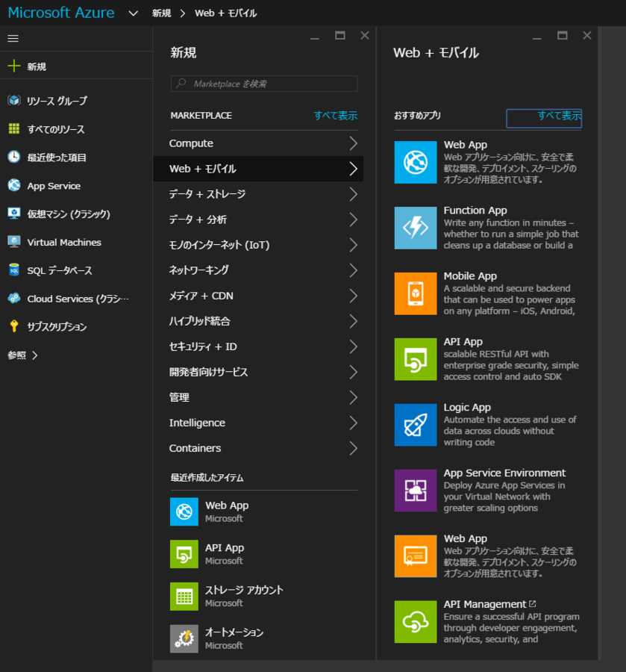626x672 pixels.
Task: Select 管理 category
Action: click(258, 397)
